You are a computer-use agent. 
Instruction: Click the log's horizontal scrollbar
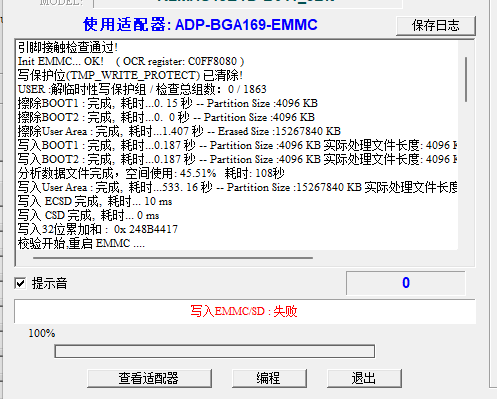[x=173, y=258]
